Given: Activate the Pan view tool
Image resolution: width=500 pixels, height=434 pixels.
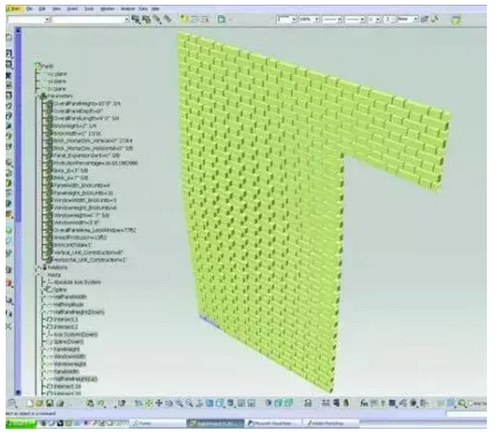Looking at the screenshot, I should [x=159, y=404].
